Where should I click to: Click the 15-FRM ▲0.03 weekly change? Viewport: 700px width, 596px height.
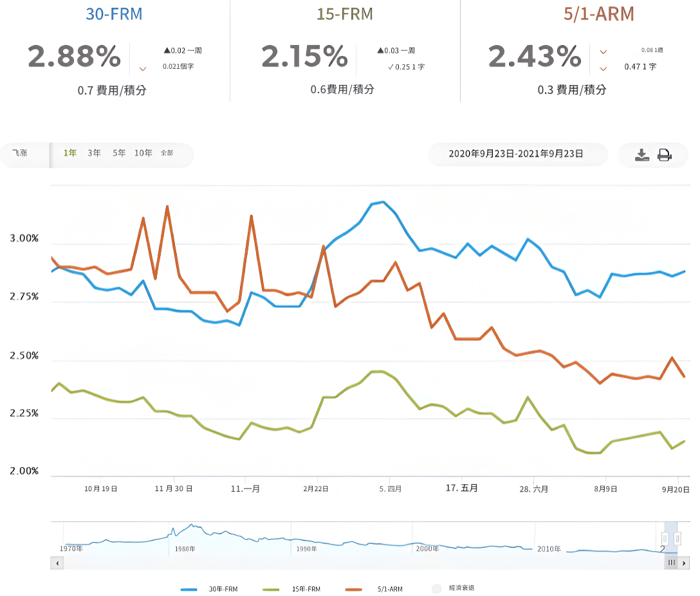point(396,50)
